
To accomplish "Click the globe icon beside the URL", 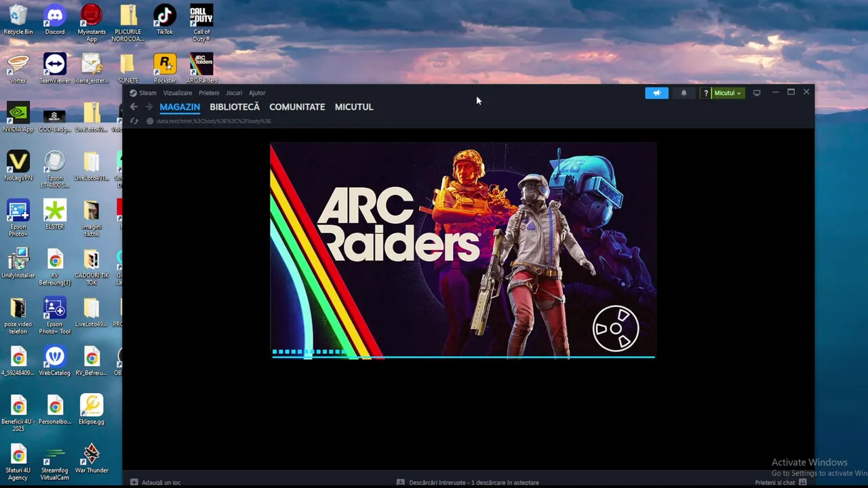I will (x=150, y=121).
